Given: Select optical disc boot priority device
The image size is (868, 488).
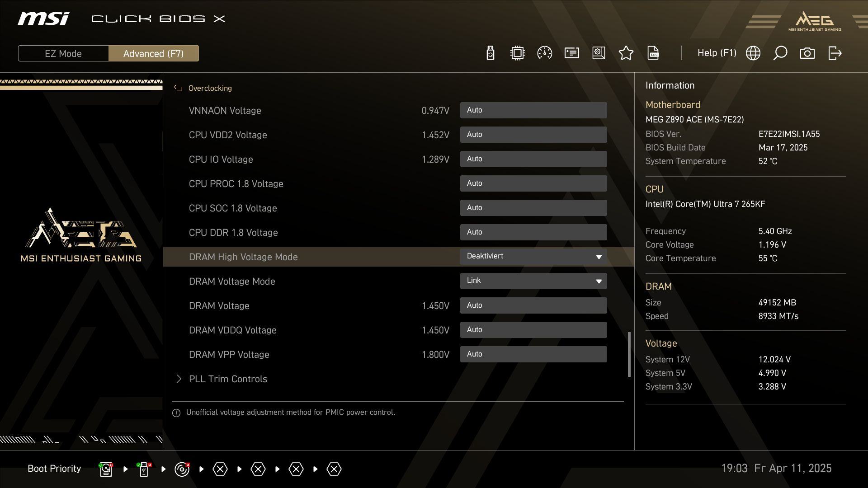Looking at the screenshot, I should point(182,469).
